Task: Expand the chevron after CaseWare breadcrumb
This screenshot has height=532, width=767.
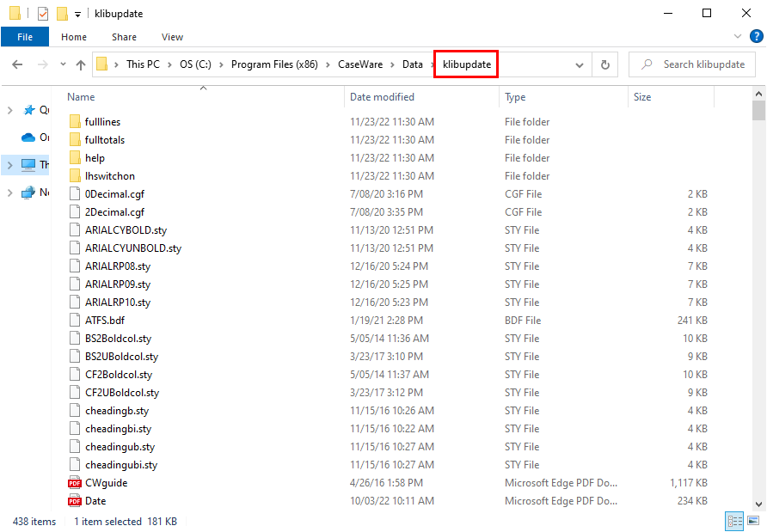Action: pyautogui.click(x=392, y=64)
